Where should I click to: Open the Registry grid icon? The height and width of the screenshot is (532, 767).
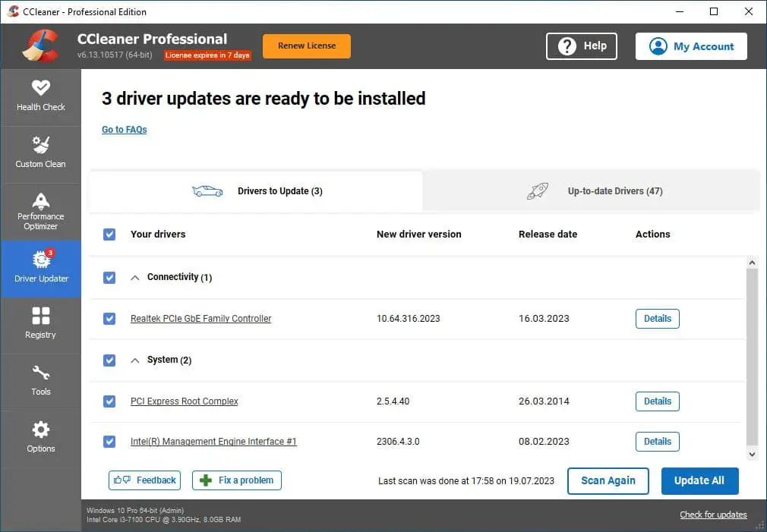coord(41,316)
